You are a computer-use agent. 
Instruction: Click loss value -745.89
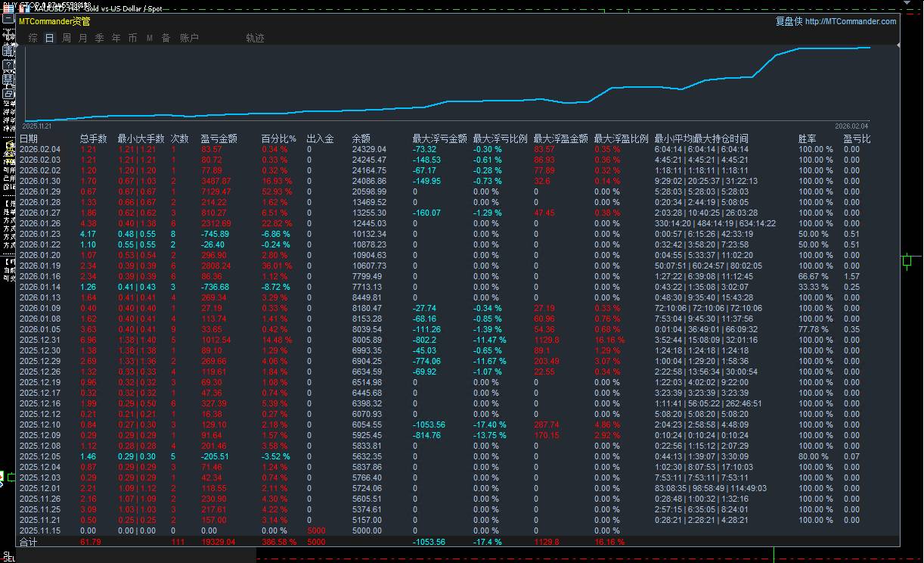coord(215,235)
